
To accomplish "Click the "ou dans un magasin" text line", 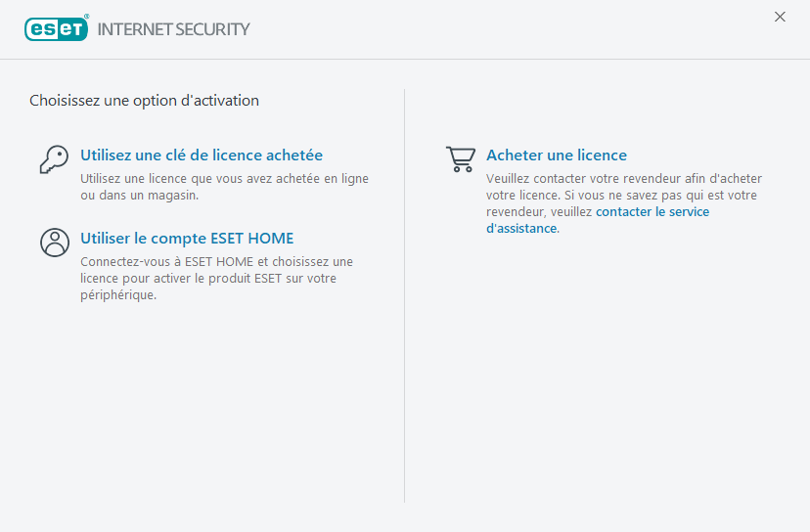I will pos(139,196).
